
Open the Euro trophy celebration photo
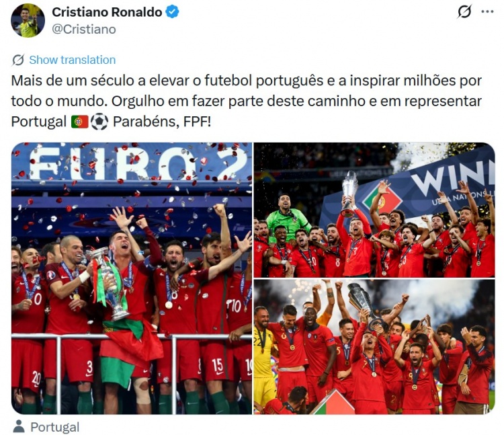click(132, 278)
